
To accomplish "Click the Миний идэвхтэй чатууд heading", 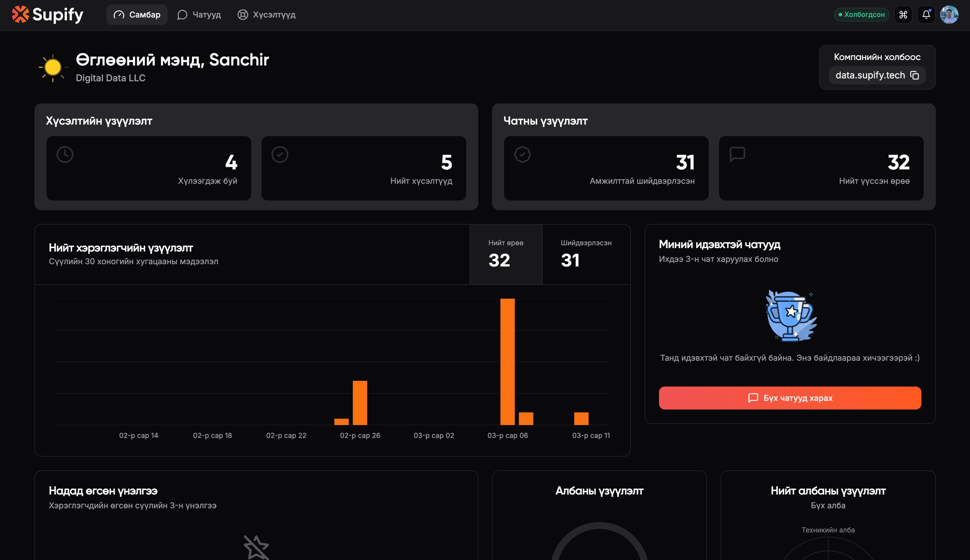I will pos(719,244).
